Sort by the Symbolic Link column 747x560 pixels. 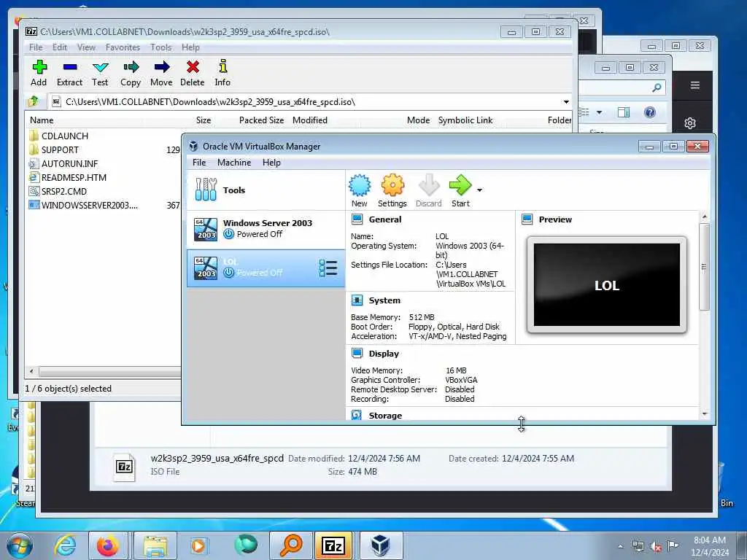465,120
